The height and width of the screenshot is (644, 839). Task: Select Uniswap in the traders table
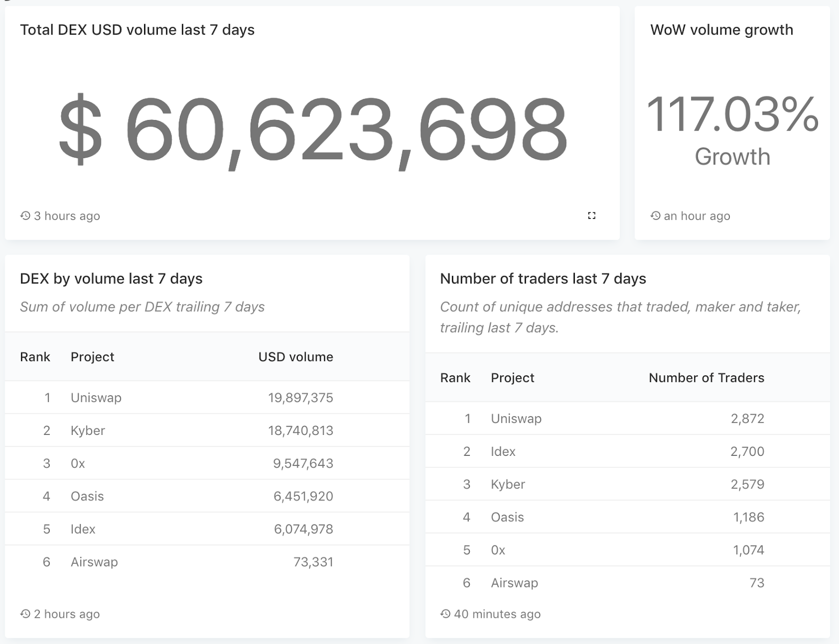tap(516, 419)
